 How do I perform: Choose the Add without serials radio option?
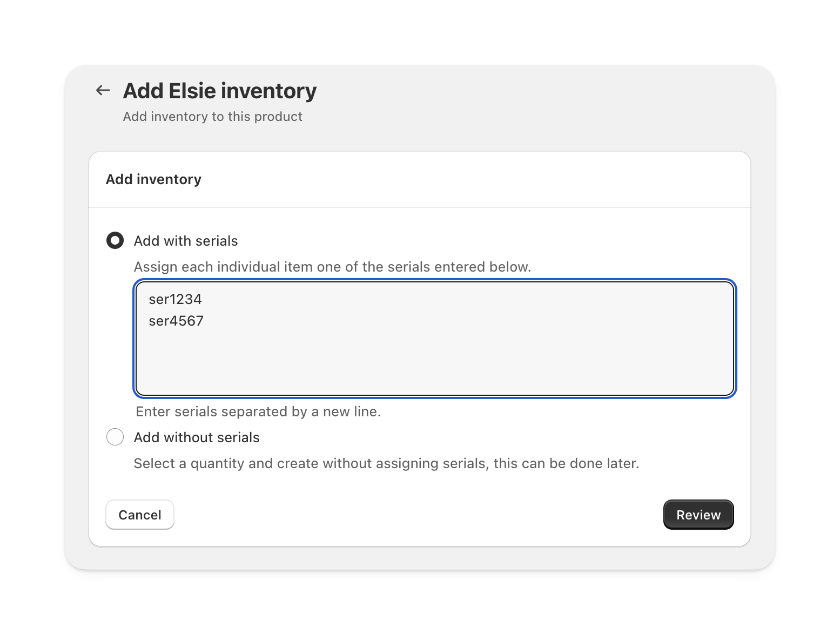pos(115,437)
